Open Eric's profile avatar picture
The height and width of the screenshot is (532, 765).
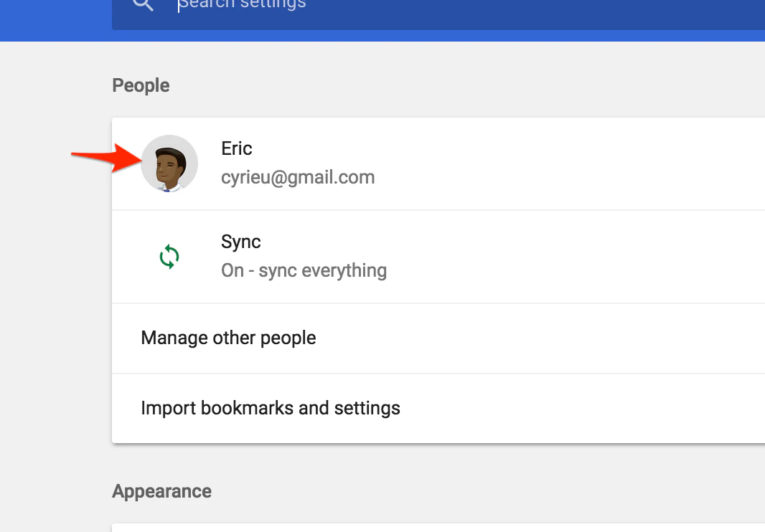(169, 163)
